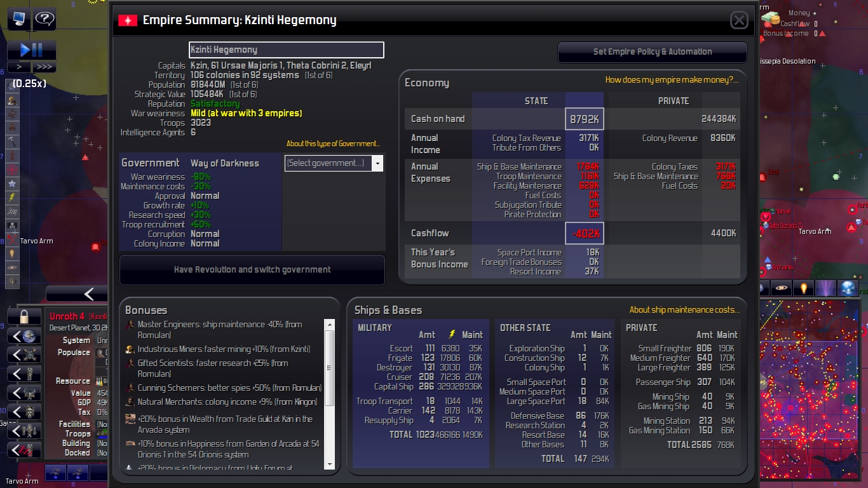Click the light bulb map overlay icon
This screenshot has height=488, width=868.
804,288
